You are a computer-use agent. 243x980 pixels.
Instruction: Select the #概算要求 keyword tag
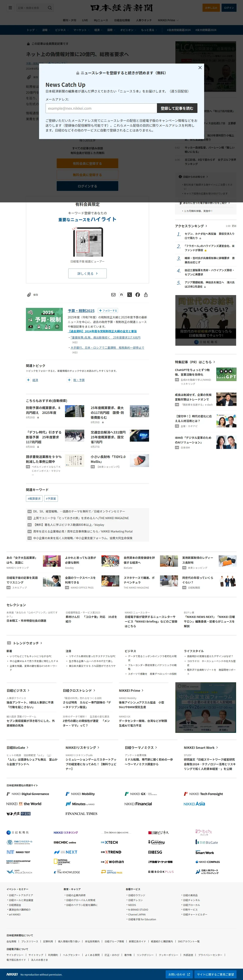(x=34, y=498)
